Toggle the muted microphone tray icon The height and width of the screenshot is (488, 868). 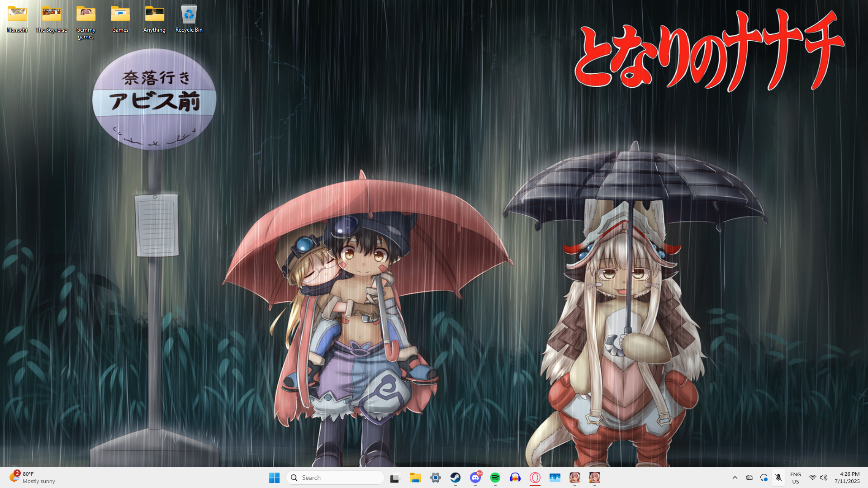pyautogui.click(x=778, y=478)
